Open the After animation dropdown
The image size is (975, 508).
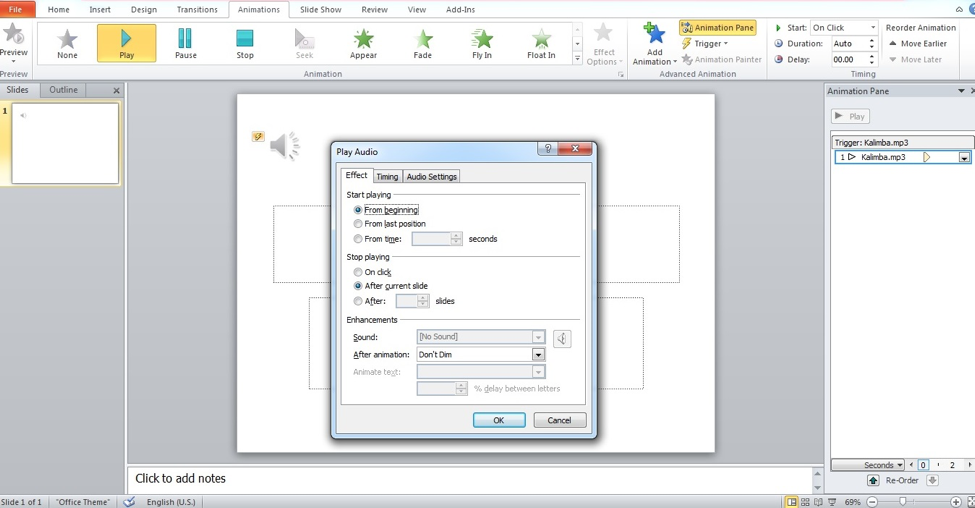(538, 354)
